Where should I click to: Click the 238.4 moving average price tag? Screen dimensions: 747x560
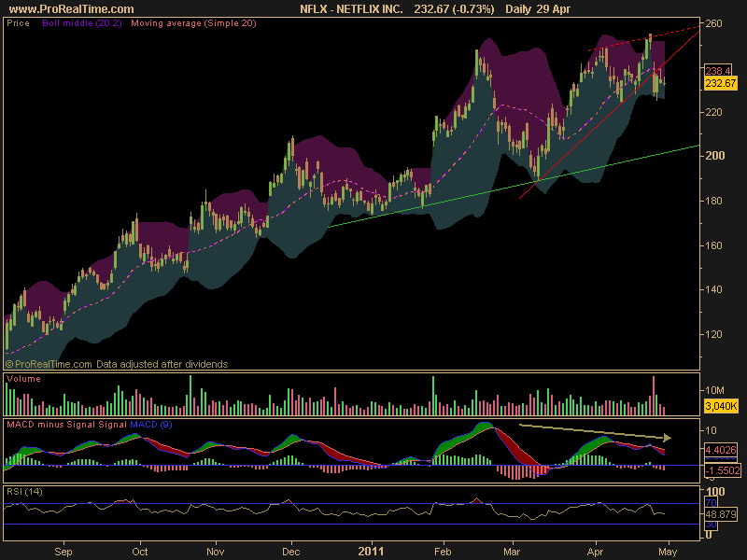(x=717, y=71)
